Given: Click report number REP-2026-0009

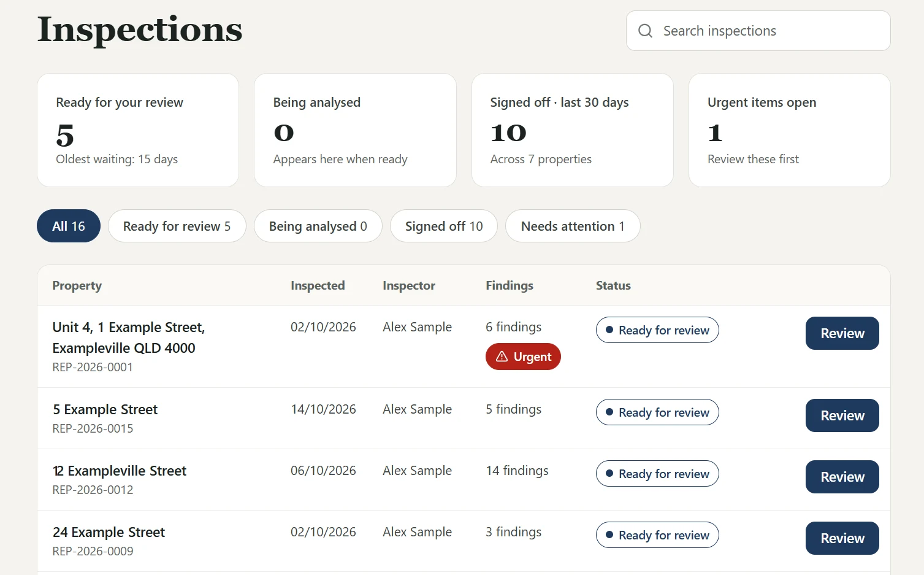Looking at the screenshot, I should click(93, 551).
